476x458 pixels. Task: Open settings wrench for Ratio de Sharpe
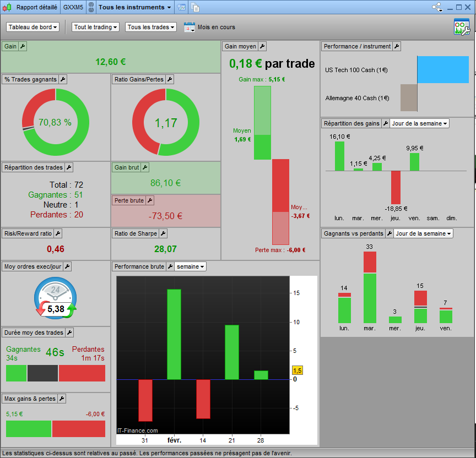[163, 233]
